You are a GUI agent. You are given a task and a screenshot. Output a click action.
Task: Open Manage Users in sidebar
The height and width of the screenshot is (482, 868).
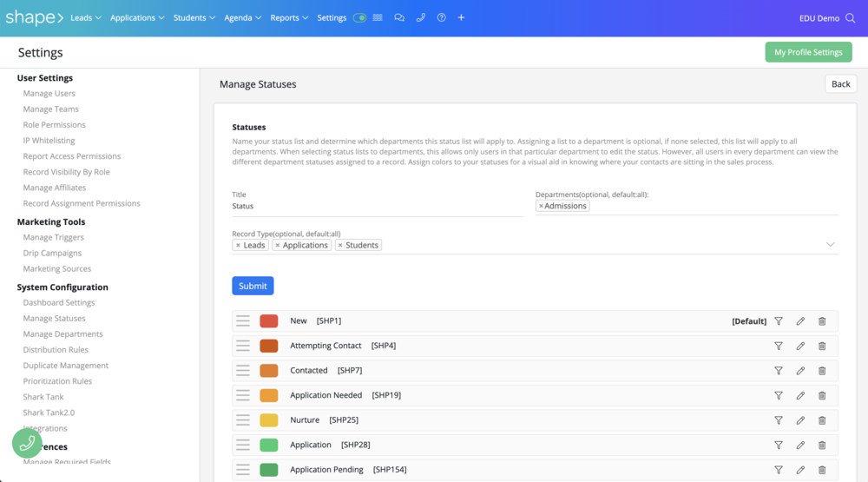49,94
